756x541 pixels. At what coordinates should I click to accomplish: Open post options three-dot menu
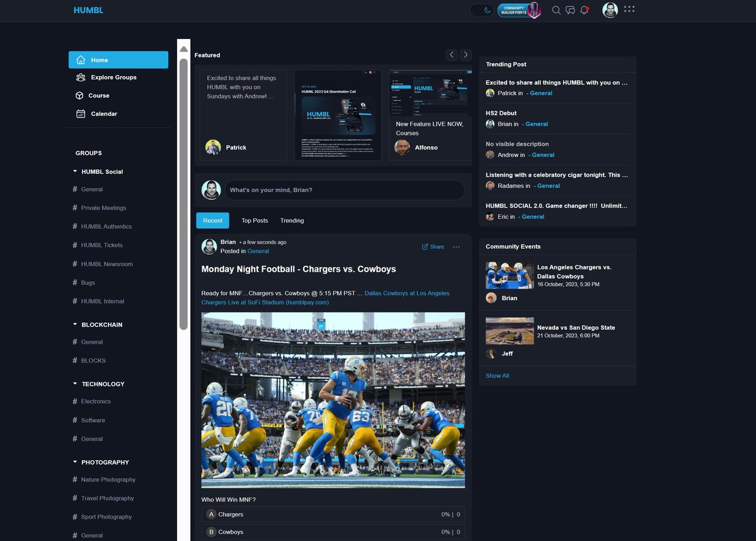click(x=456, y=247)
